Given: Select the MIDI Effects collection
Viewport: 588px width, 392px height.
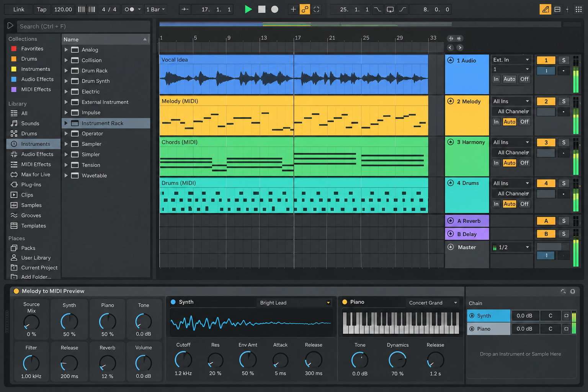Looking at the screenshot, I should click(x=36, y=89).
